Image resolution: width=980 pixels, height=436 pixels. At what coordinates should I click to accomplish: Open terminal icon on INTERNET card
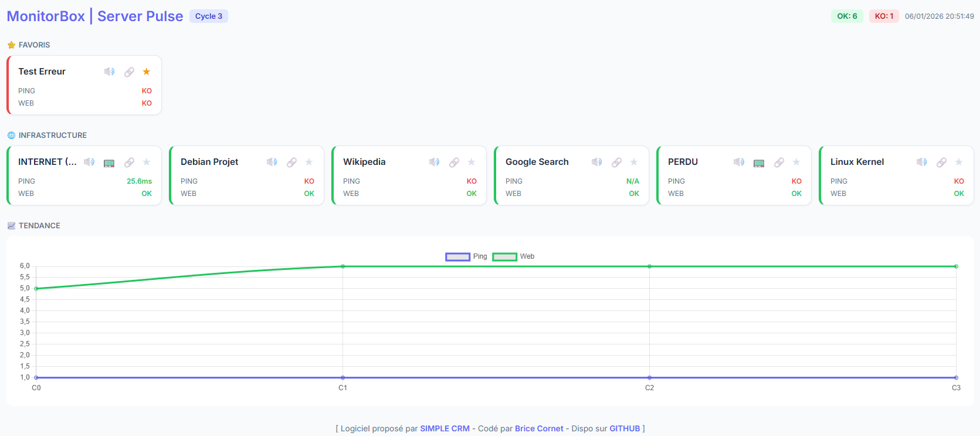pos(109,163)
